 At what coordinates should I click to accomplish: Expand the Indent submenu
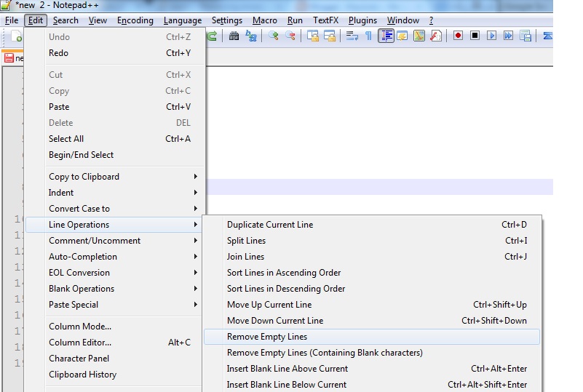point(115,193)
